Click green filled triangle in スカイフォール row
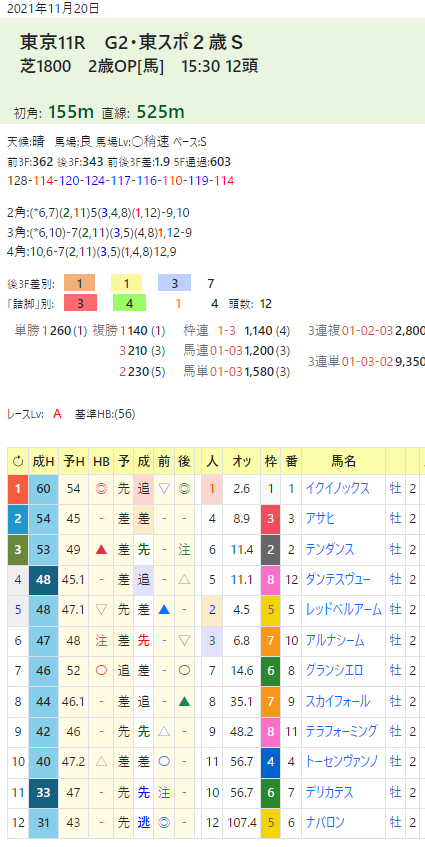The image size is (425, 847). 184,701
